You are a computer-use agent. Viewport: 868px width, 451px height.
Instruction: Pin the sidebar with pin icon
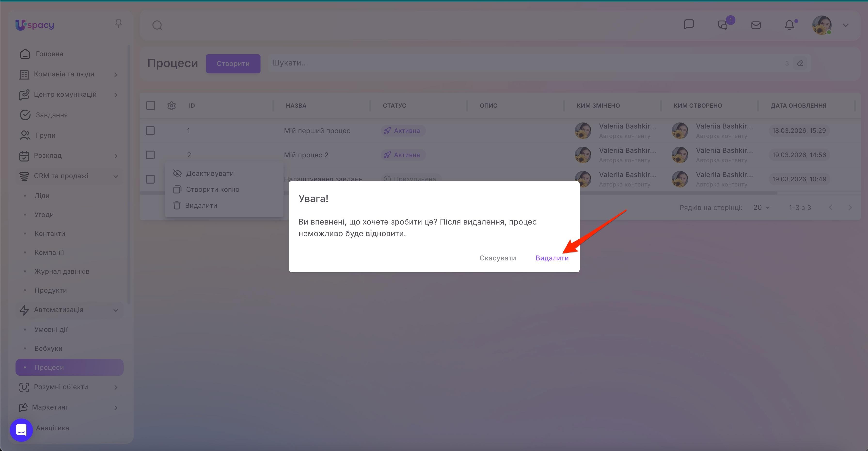pyautogui.click(x=118, y=24)
